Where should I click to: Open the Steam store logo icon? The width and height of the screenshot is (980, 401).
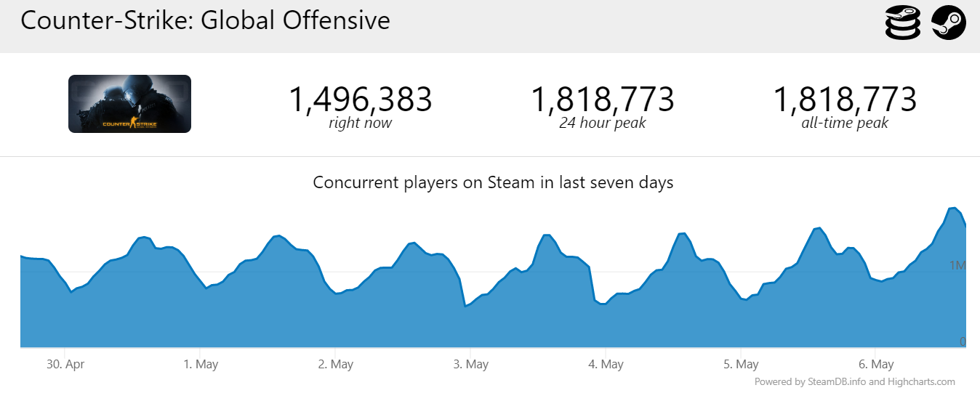949,23
